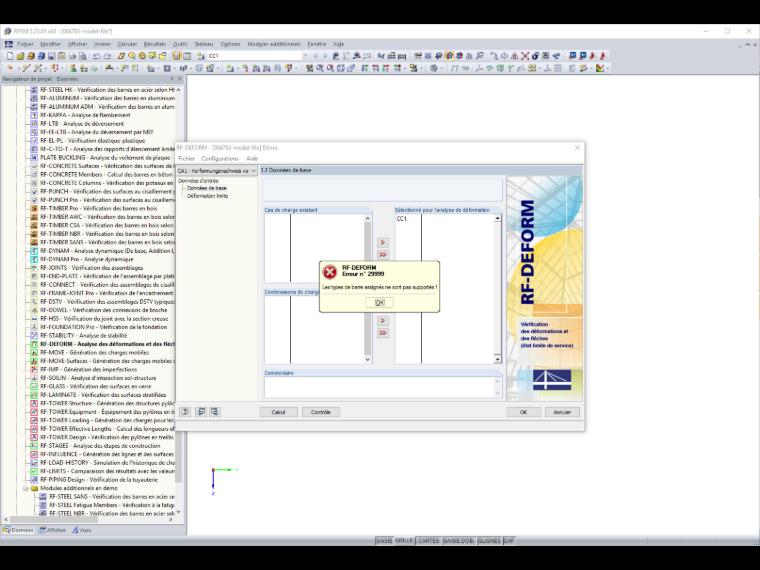Click the dialog OK button beside Annuler
The width and height of the screenshot is (760, 570).
coord(523,412)
